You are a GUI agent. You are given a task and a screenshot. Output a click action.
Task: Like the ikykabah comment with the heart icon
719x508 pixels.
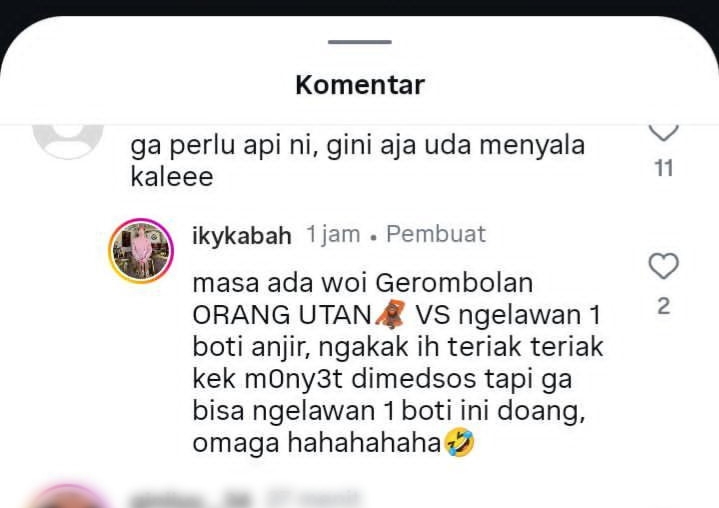click(663, 266)
